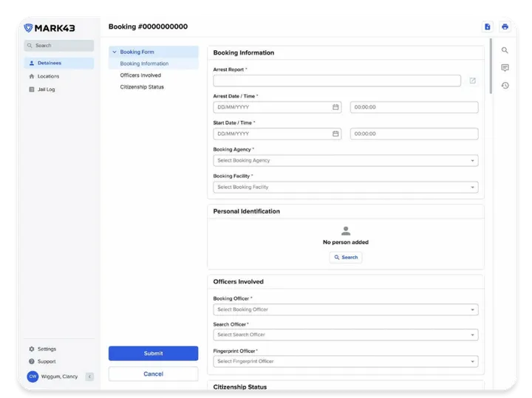The image size is (532, 398).
Task: Open the Select Fingerprint Officer dropdown
Action: tap(346, 361)
